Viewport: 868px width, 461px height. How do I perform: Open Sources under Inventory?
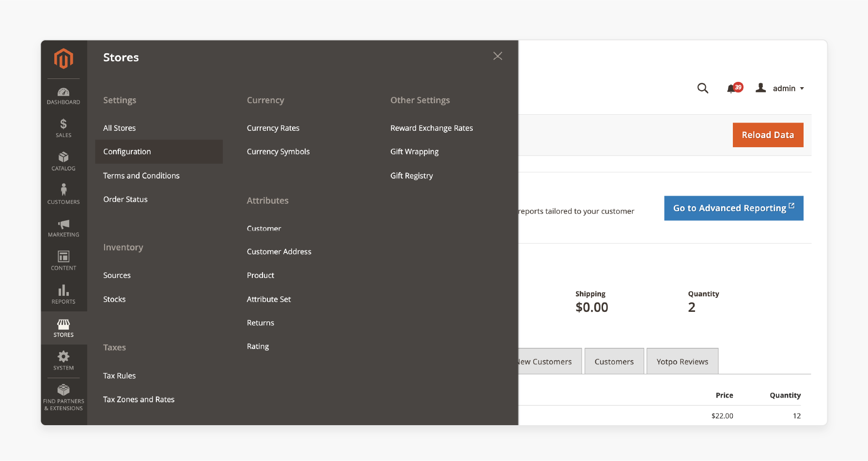(117, 275)
